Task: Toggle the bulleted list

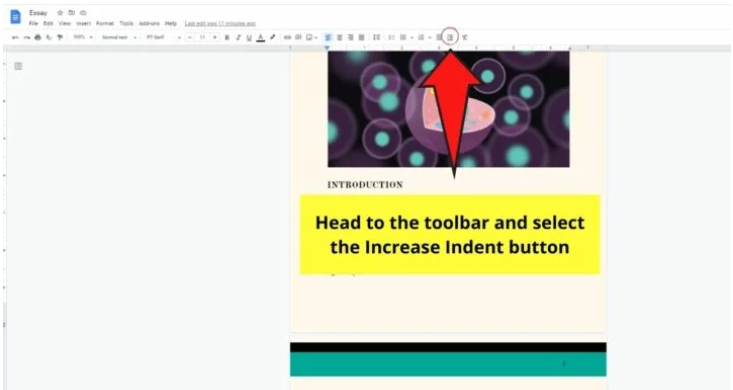Action: click(403, 37)
